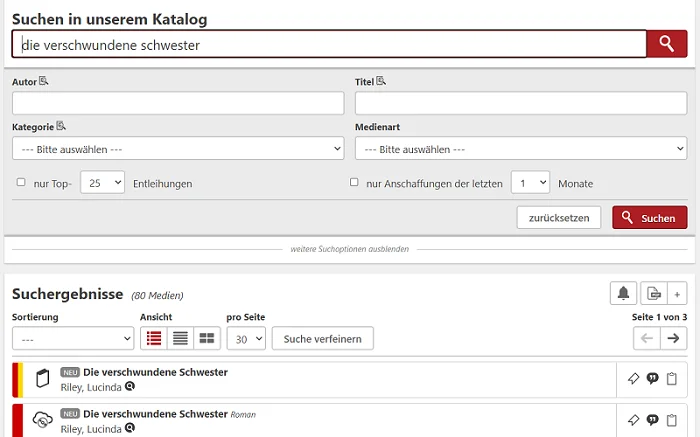
Task: Change the pro Seite dropdown value
Action: click(x=246, y=338)
